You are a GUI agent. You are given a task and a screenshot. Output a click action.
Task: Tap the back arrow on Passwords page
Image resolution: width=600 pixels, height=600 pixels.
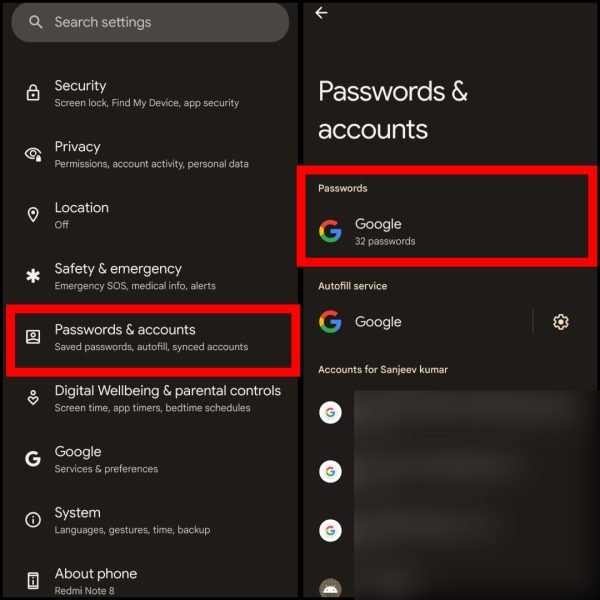[x=321, y=13]
